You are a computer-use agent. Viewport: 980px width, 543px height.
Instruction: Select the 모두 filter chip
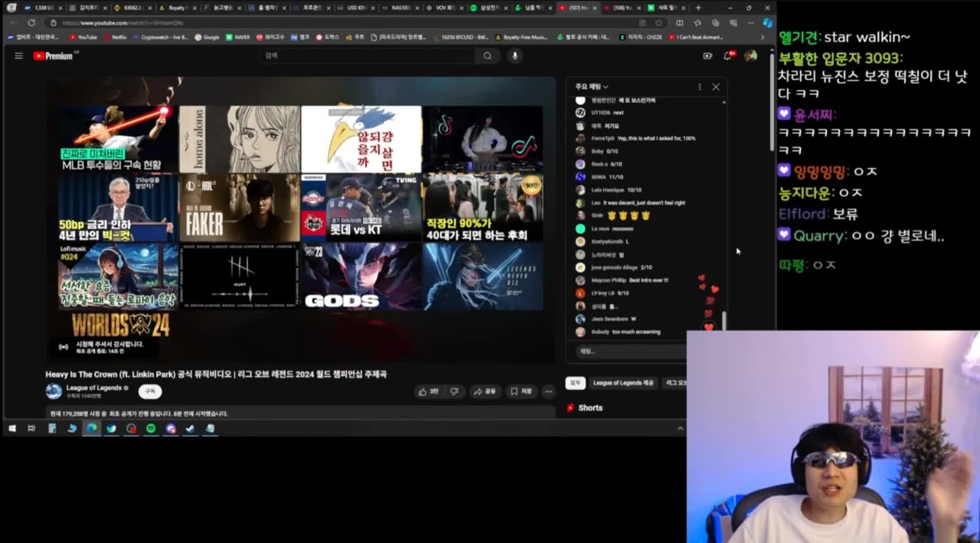tap(575, 382)
